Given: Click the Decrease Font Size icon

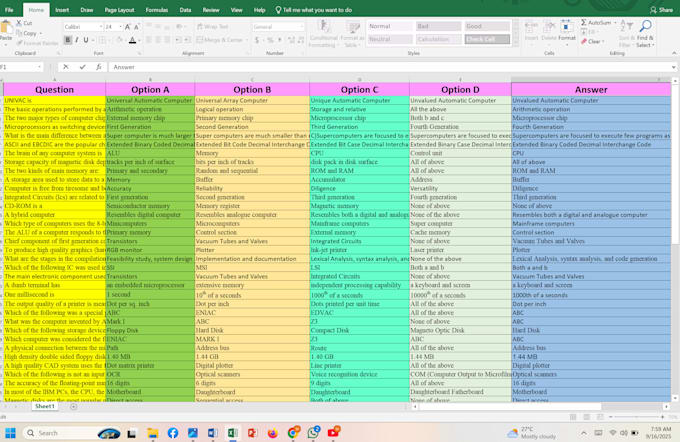Looking at the screenshot, I should click(136, 27).
